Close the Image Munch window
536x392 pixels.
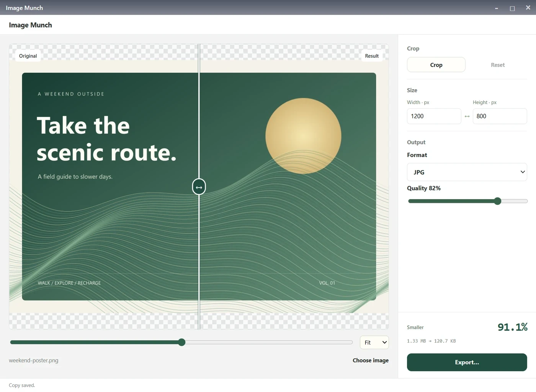(528, 8)
